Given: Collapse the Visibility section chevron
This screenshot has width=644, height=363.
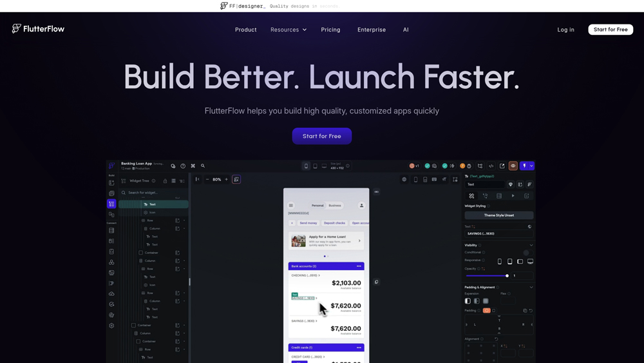Looking at the screenshot, I should [x=531, y=246].
